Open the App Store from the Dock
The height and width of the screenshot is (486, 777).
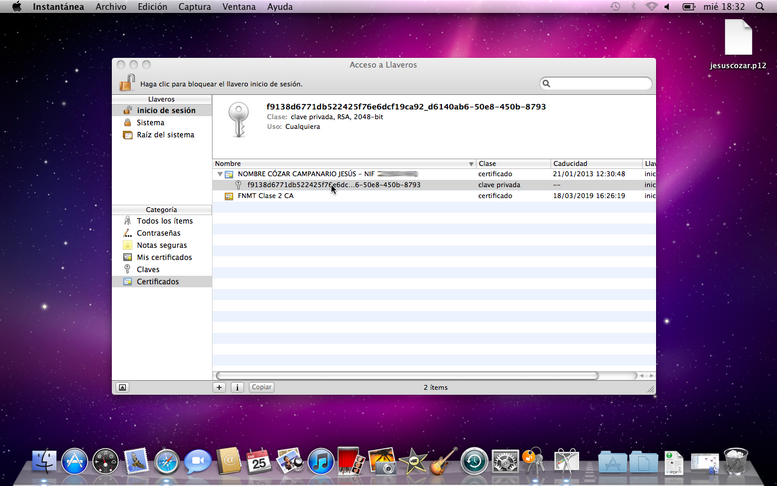74,461
